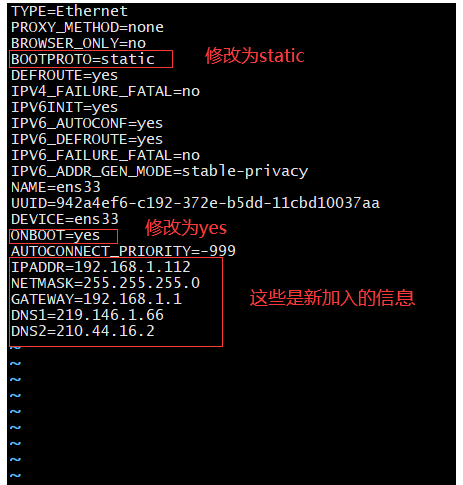Click the IPV6INIT=yes line
The image size is (463, 485).
(x=64, y=108)
